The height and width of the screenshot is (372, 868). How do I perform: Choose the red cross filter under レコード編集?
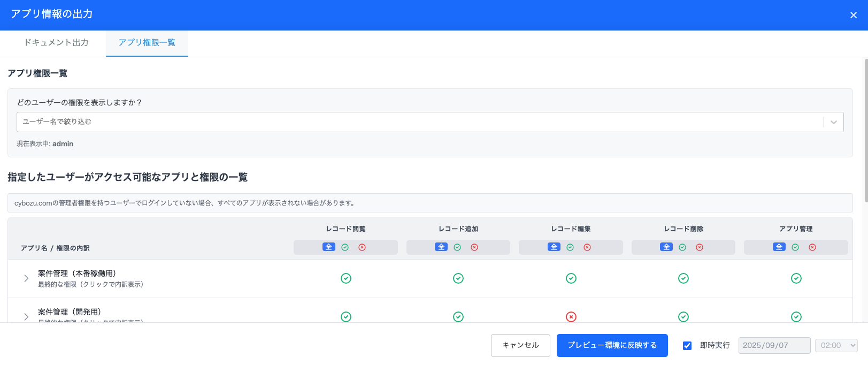pyautogui.click(x=587, y=247)
